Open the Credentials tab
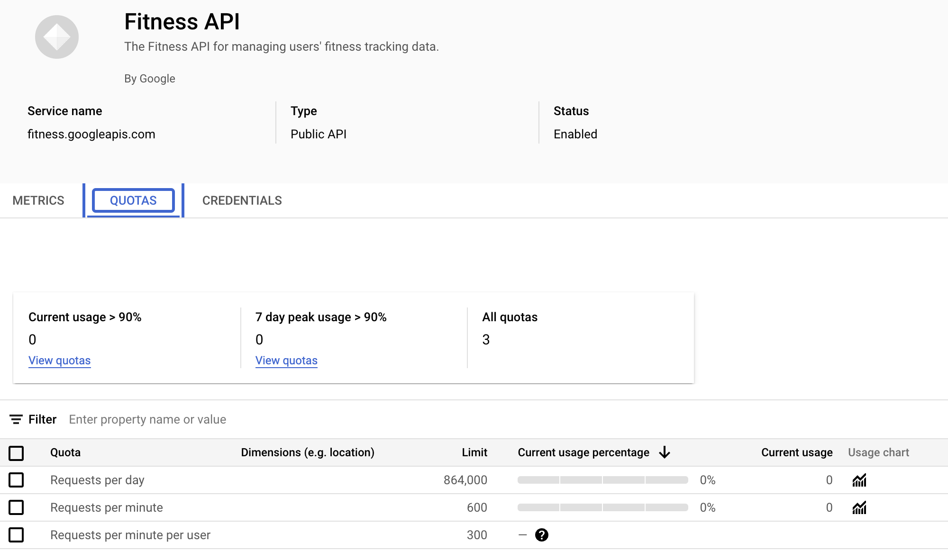This screenshot has height=560, width=948. 242,200
